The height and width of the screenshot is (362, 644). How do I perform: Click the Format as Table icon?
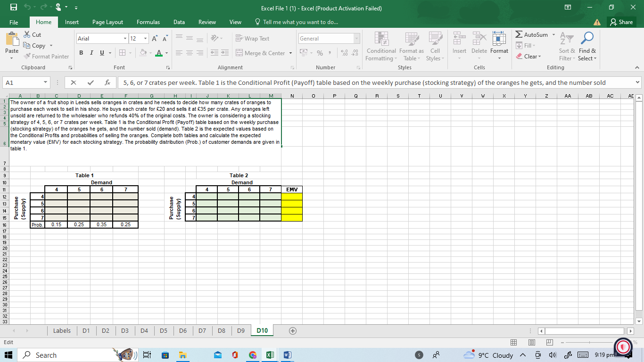coord(412,40)
